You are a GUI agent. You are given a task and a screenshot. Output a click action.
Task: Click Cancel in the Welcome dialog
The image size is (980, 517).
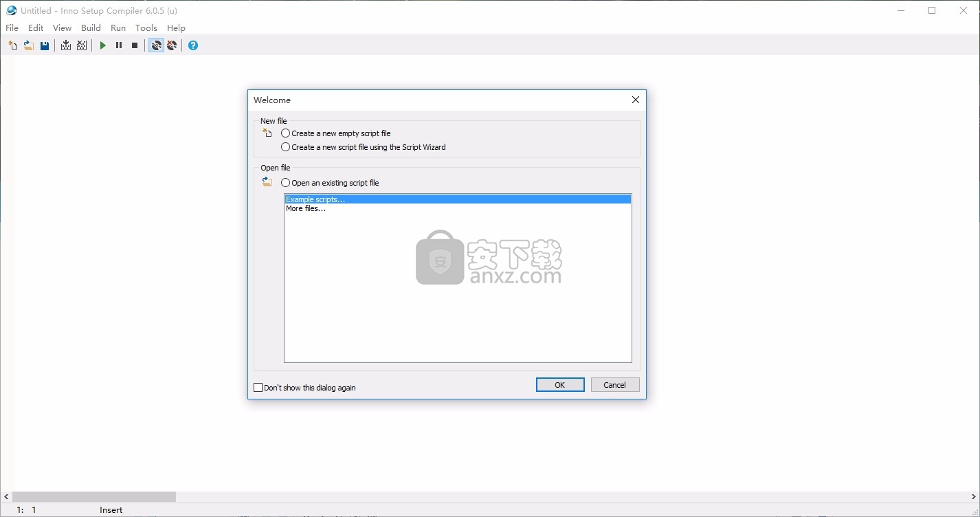(615, 385)
